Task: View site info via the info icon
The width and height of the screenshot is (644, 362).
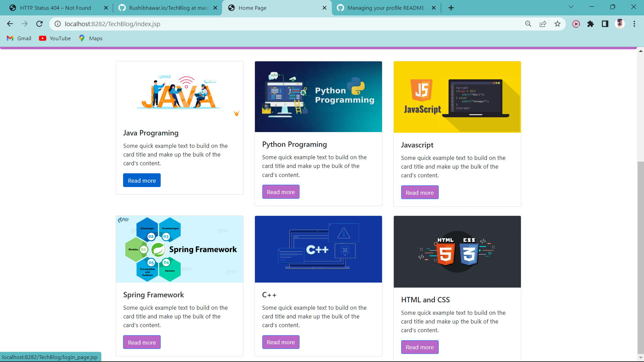Action: click(x=57, y=24)
